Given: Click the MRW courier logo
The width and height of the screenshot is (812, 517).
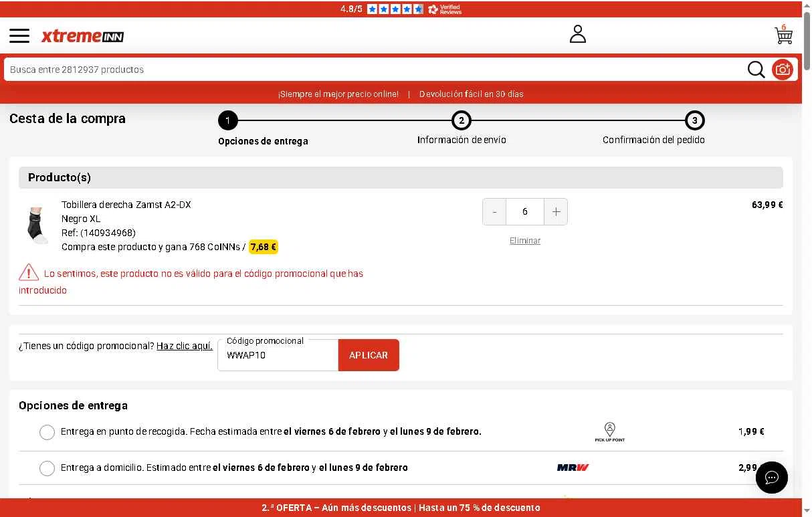Looking at the screenshot, I should (573, 468).
